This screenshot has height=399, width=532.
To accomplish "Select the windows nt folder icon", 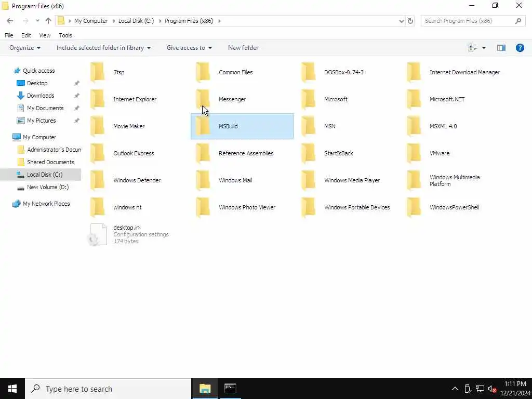I will pos(97,207).
